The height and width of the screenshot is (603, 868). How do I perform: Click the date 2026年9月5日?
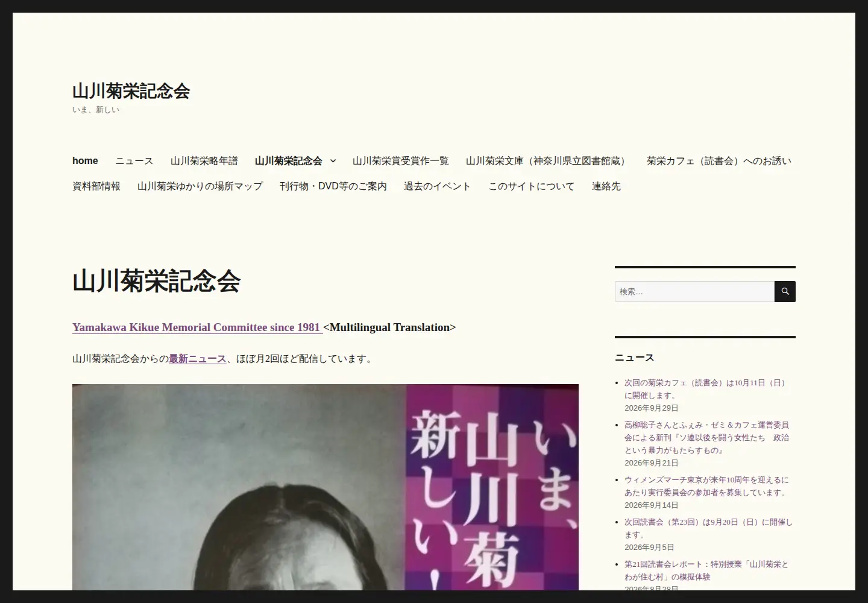click(x=649, y=548)
